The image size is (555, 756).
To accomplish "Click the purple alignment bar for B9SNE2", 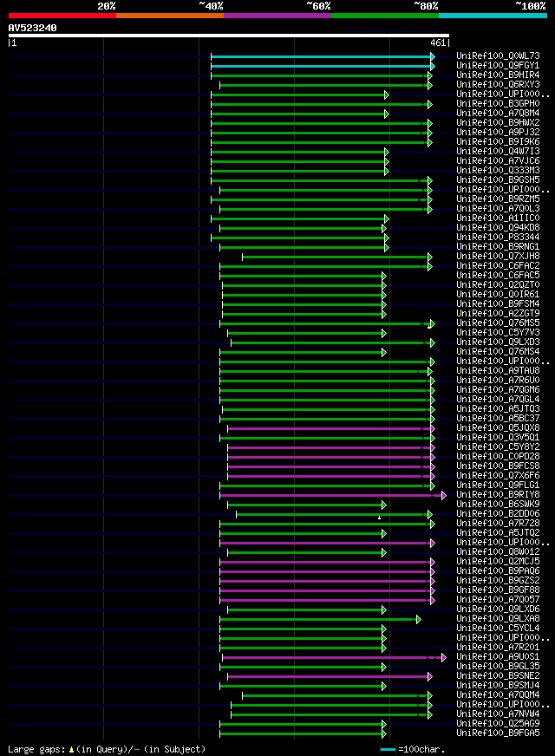I will tap(329, 677).
